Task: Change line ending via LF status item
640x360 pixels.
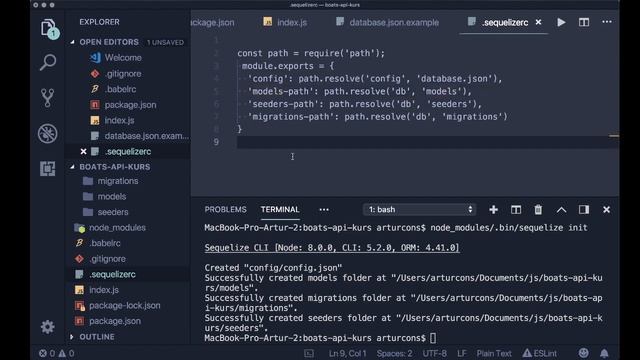Action: pos(462,353)
